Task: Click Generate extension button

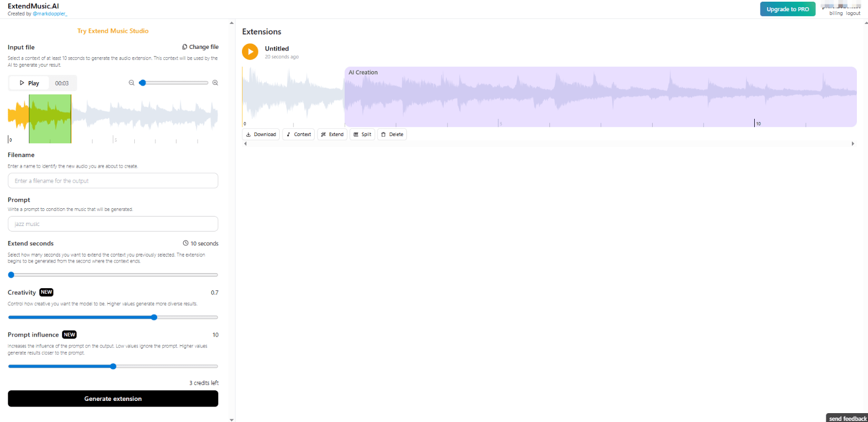Action: pyautogui.click(x=113, y=399)
